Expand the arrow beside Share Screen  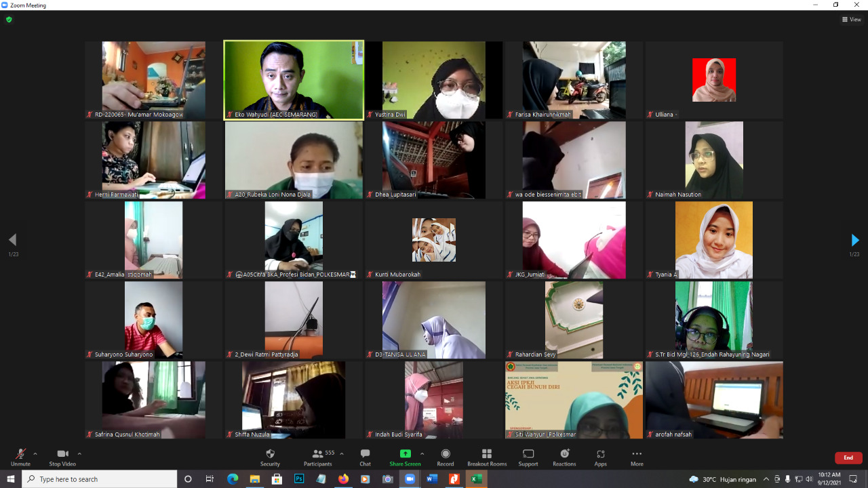click(422, 453)
